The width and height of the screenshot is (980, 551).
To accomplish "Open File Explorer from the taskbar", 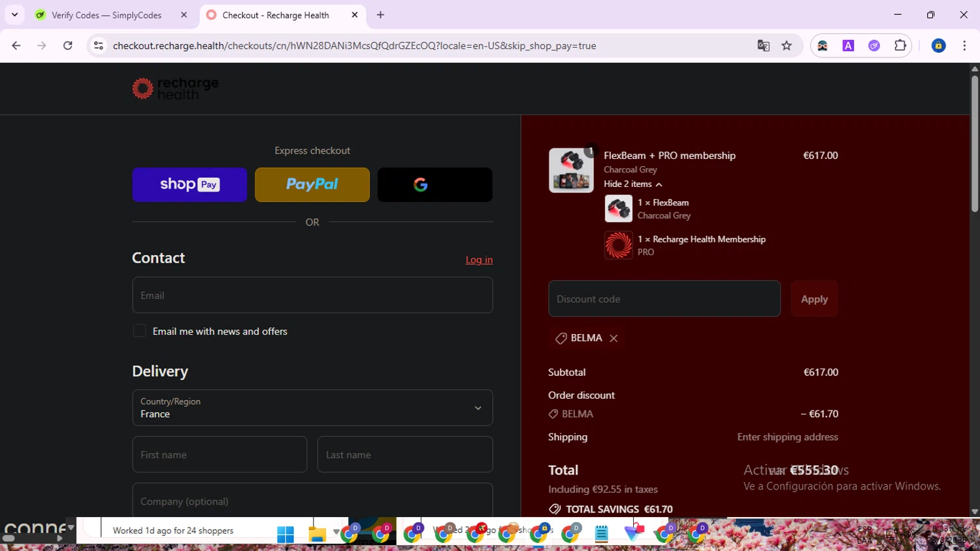I will [317, 534].
